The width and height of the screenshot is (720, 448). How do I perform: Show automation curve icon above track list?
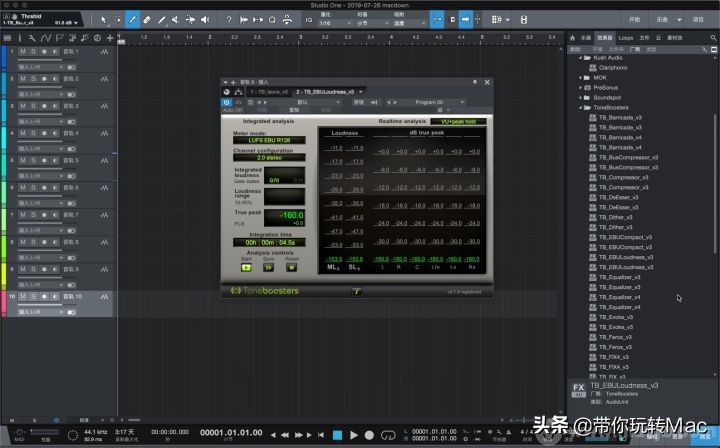pos(45,38)
